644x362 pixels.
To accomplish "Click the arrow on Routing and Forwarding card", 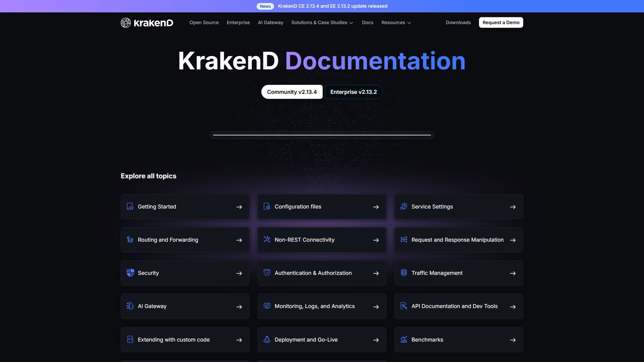I will (239, 240).
